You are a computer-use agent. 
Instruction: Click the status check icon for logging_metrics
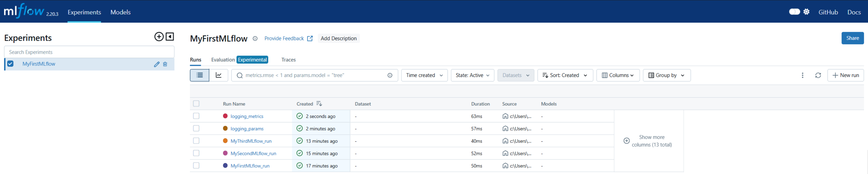[299, 116]
